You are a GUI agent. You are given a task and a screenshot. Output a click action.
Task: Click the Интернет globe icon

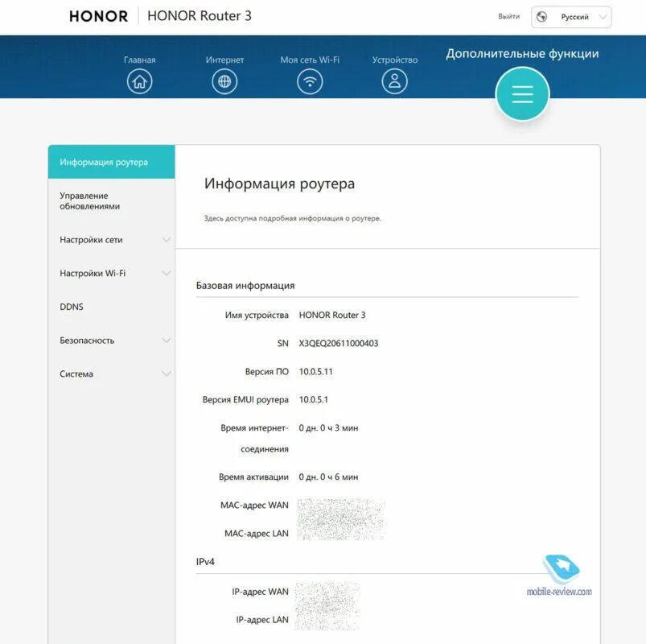(x=224, y=80)
